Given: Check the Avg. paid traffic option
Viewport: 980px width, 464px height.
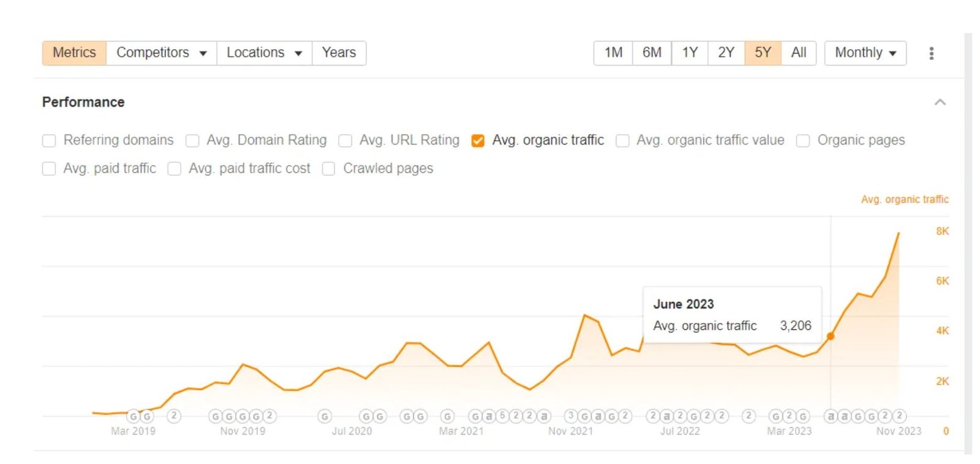Looking at the screenshot, I should click(49, 169).
